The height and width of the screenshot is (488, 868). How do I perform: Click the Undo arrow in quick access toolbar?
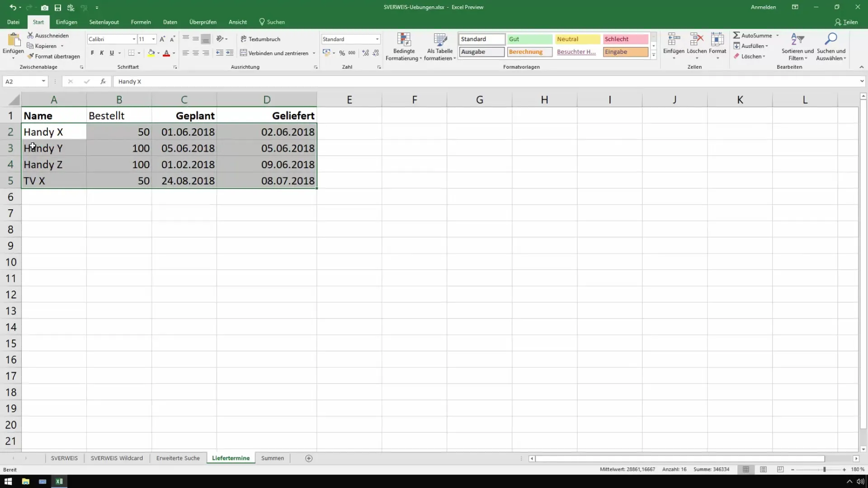click(13, 7)
